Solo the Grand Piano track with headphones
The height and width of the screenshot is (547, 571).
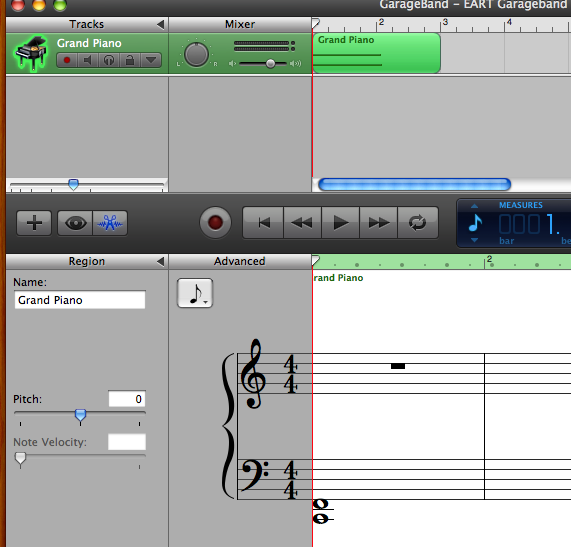pyautogui.click(x=109, y=60)
